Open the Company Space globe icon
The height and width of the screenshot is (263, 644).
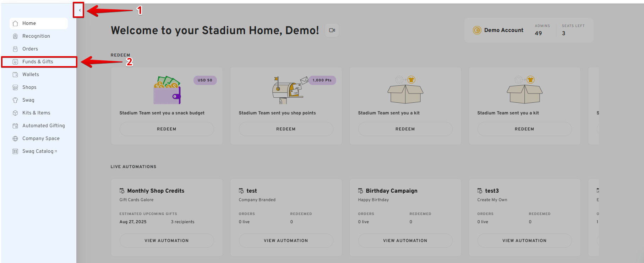[15, 139]
